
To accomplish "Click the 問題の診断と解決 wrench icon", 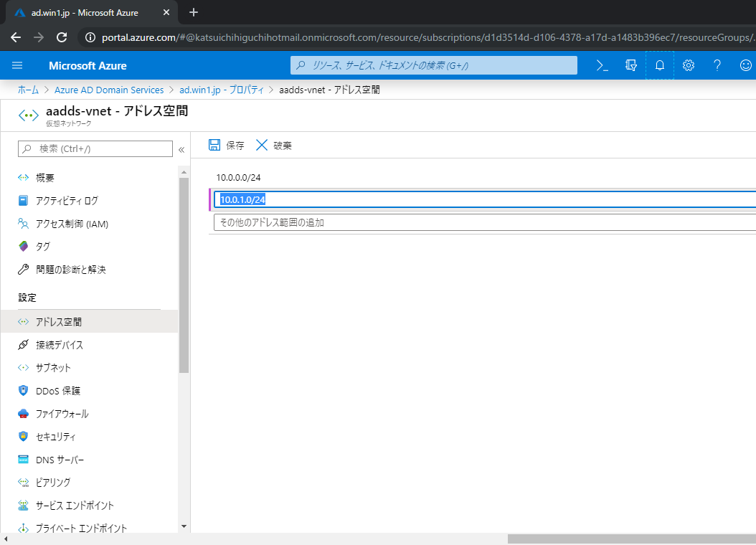I will (x=23, y=270).
